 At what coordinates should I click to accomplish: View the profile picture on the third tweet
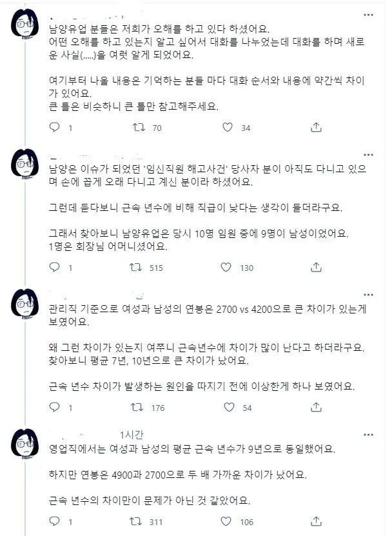(24, 303)
